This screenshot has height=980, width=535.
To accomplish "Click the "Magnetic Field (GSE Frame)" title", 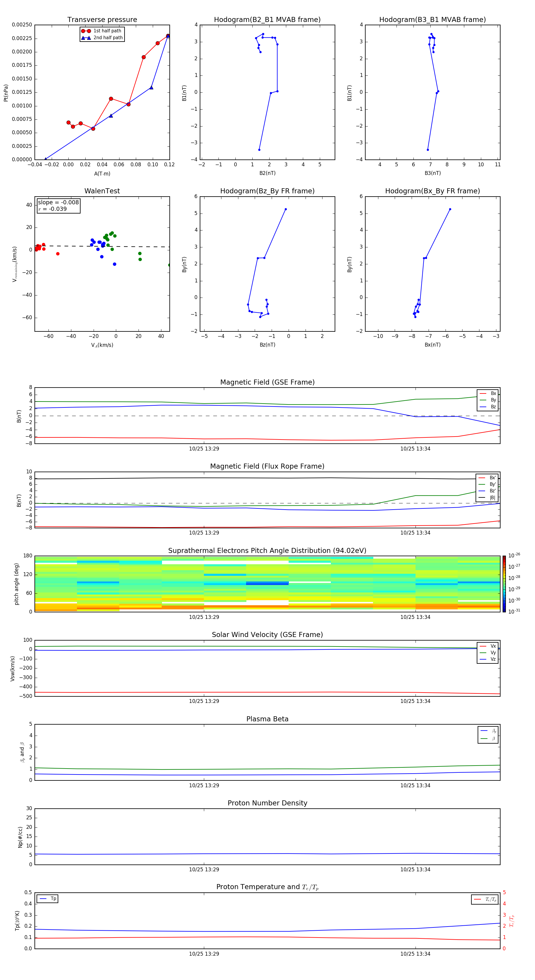I will pos(267,382).
